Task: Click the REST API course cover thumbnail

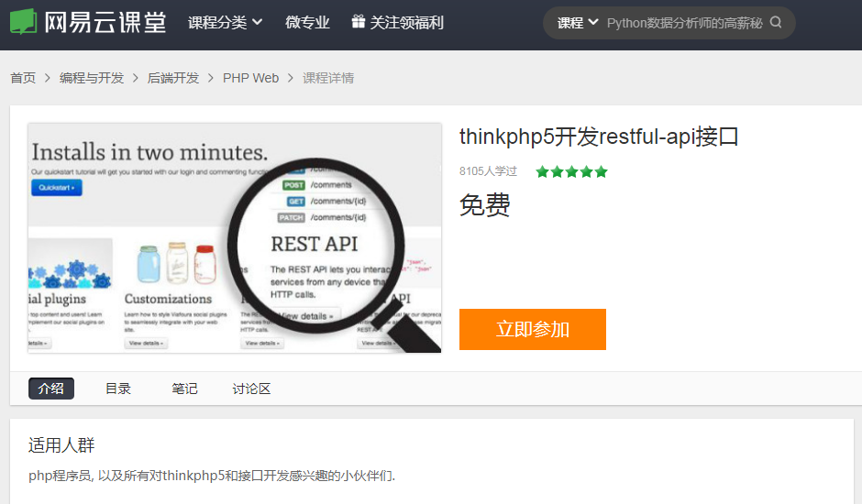Action: (235, 238)
